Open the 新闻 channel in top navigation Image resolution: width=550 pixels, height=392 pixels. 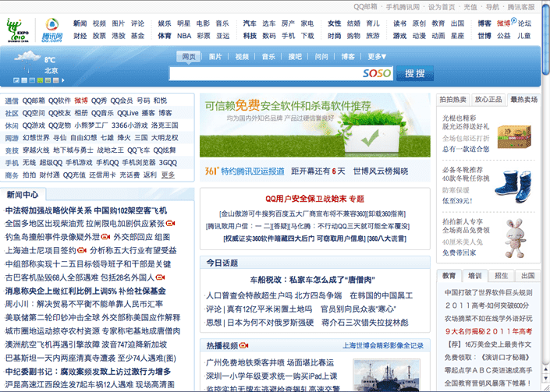pos(80,23)
